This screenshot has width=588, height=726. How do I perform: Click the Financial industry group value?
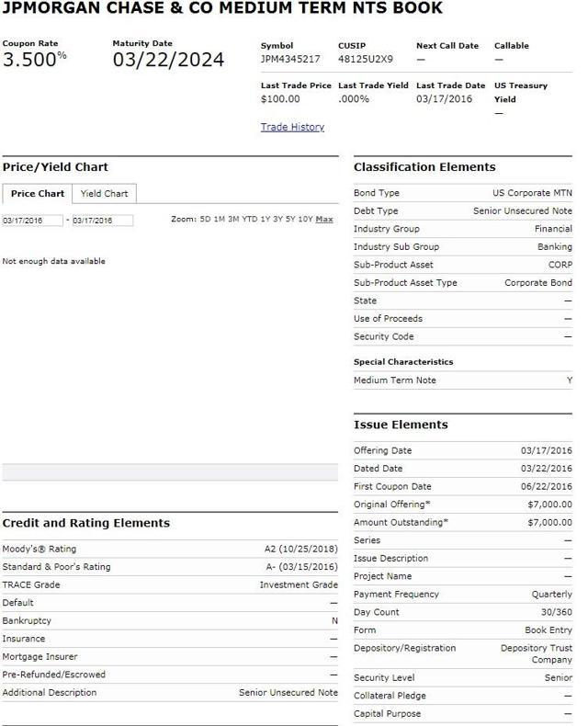(x=553, y=229)
